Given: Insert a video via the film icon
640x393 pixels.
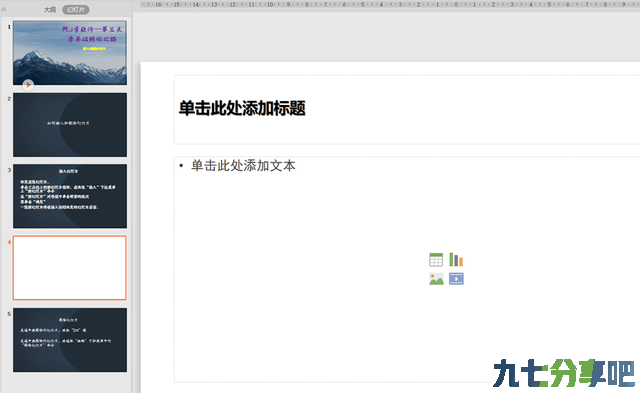Looking at the screenshot, I should [456, 279].
